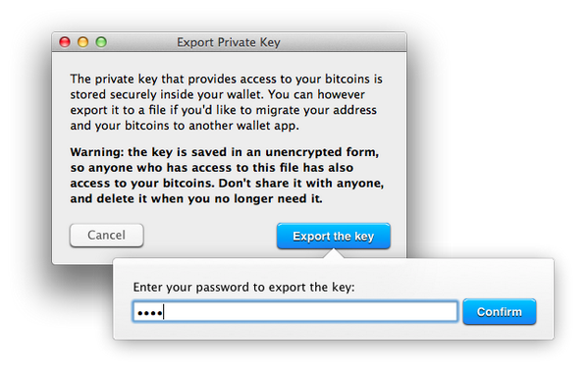Minimize the dialog with the yellow button

click(x=82, y=42)
